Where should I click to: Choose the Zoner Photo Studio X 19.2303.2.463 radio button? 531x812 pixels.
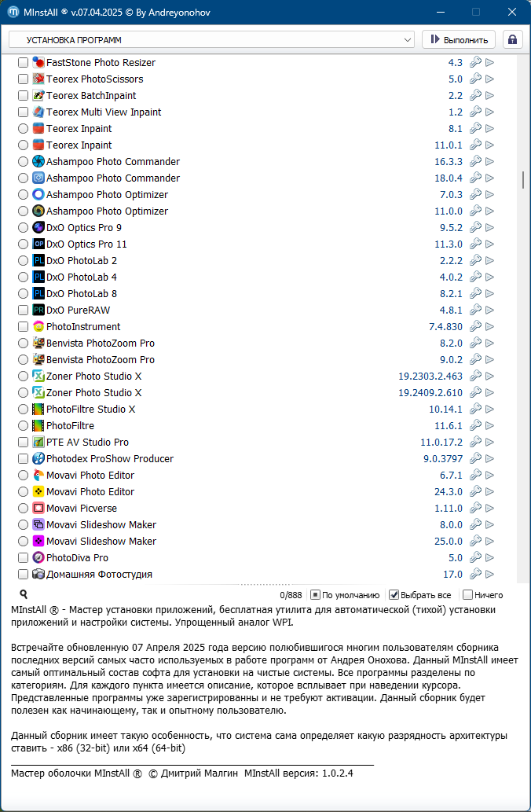pyautogui.click(x=23, y=376)
